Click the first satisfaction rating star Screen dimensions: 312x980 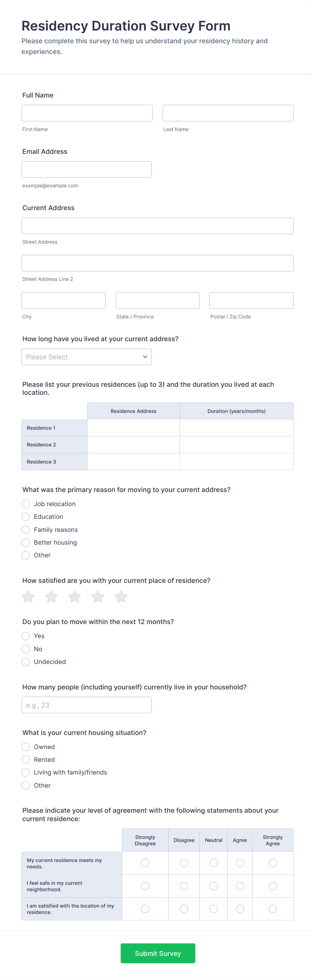pos(28,597)
